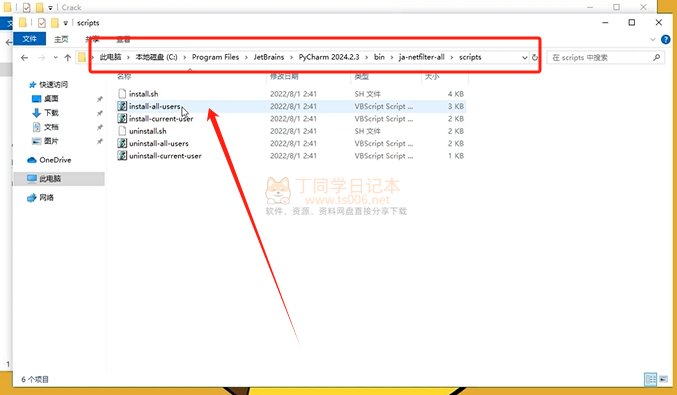Open the 主页 ribbon tab
The width and height of the screenshot is (677, 395).
(61, 39)
